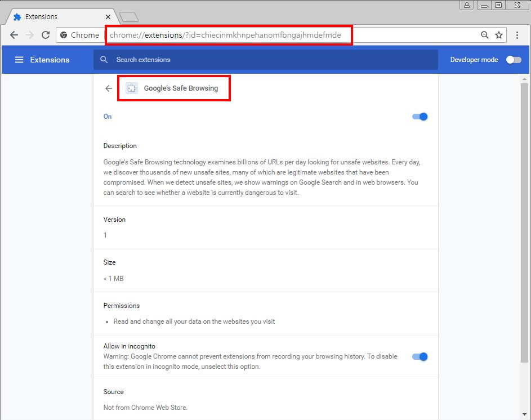531x420 pixels.
Task: Click the browser back arrow button
Action: click(14, 35)
